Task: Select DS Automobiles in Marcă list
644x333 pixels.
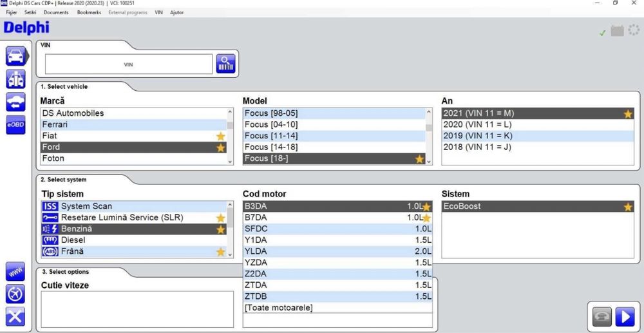Action: [133, 113]
